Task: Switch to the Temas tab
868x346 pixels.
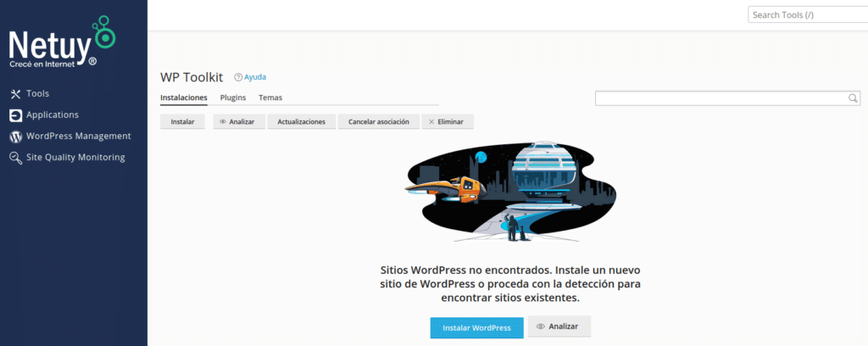Action: click(x=270, y=98)
